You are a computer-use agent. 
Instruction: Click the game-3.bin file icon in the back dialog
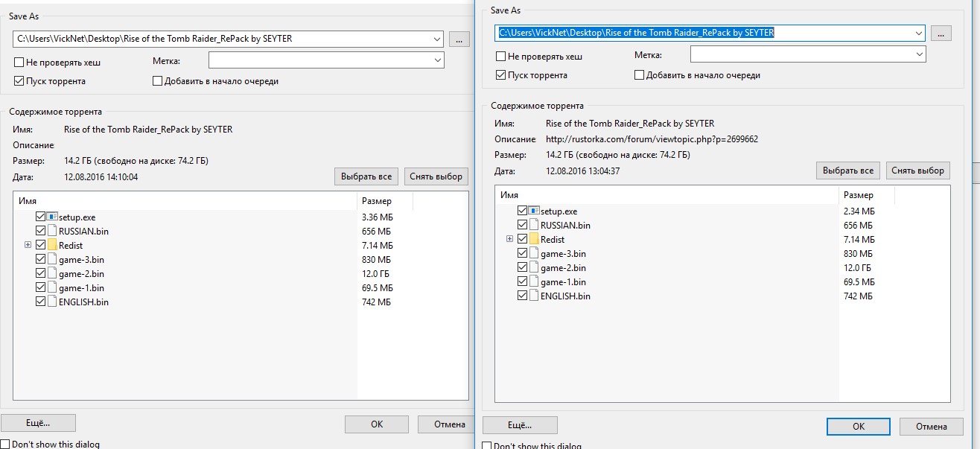pos(52,259)
